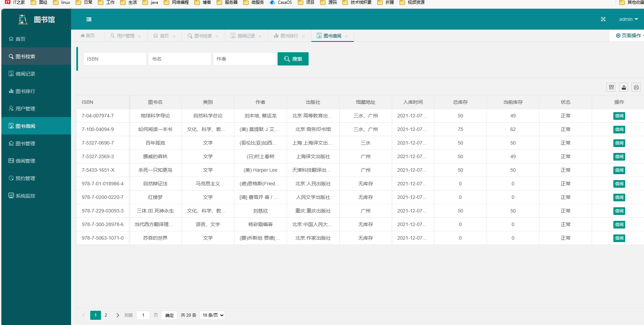Borrow 百年孤独 with 借阅 button
644x325 pixels.
tap(619, 143)
